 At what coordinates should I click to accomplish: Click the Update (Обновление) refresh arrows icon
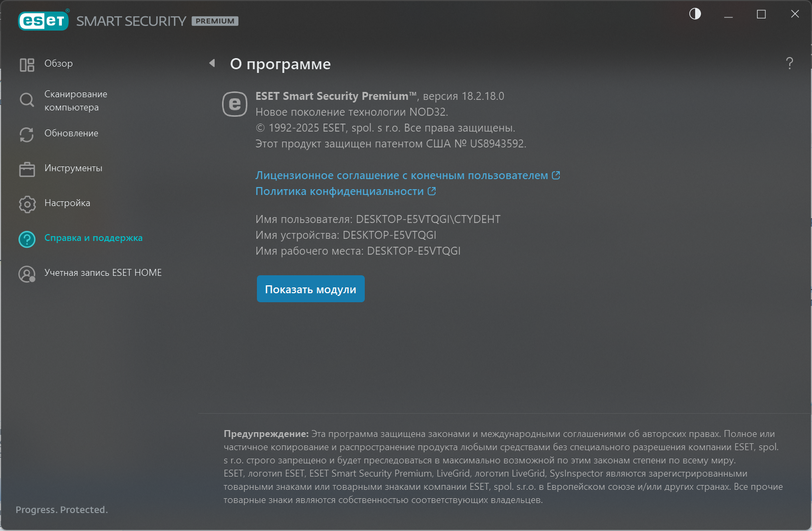27,134
